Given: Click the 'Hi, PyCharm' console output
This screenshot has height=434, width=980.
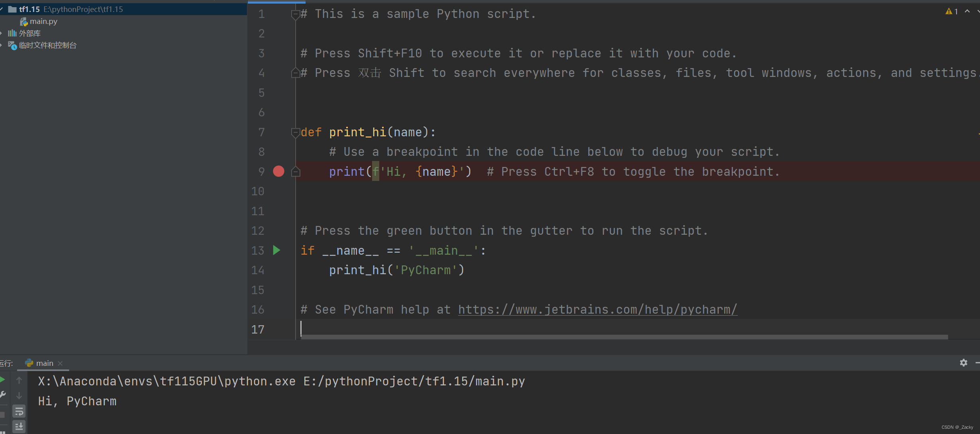Looking at the screenshot, I should [77, 401].
